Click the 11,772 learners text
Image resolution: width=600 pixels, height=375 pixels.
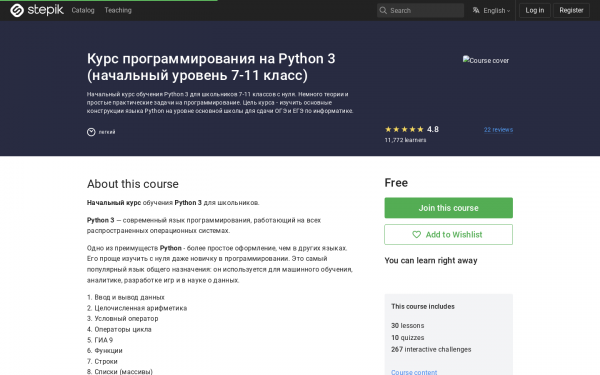point(405,140)
